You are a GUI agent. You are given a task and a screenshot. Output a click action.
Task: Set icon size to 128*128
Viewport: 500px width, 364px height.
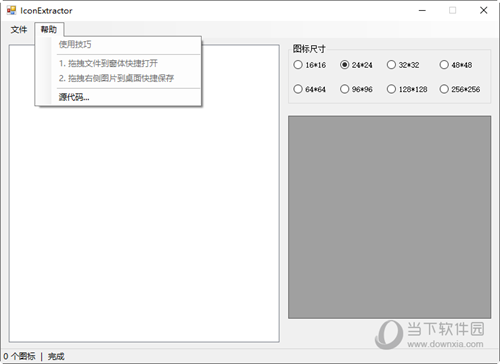pyautogui.click(x=407, y=89)
